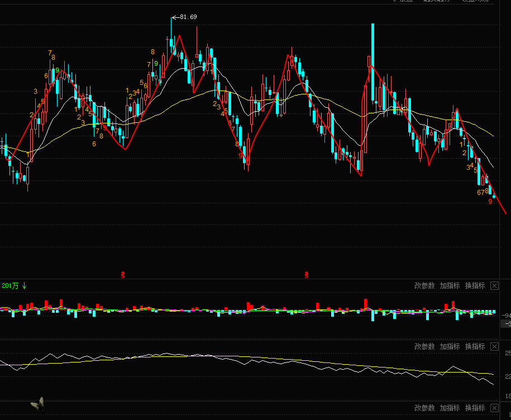The width and height of the screenshot is (511, 420).
Task: Click the red 9 count at the chart's far right
Action: (x=490, y=202)
